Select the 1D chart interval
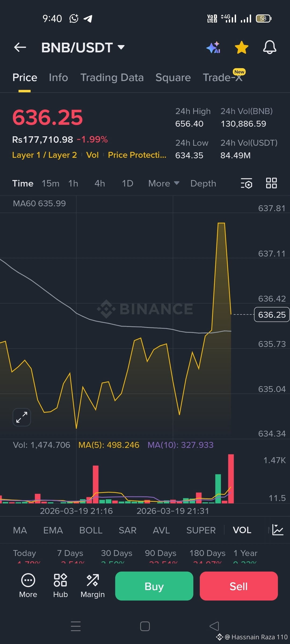This screenshot has width=290, height=644. [x=128, y=184]
